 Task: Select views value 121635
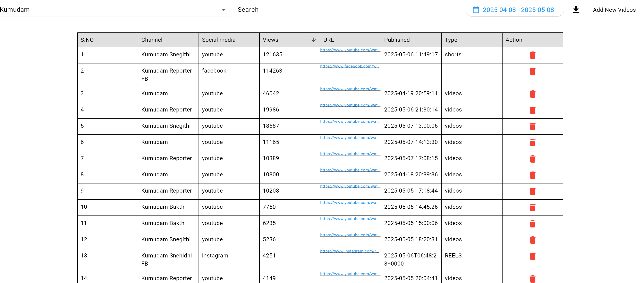pyautogui.click(x=272, y=54)
